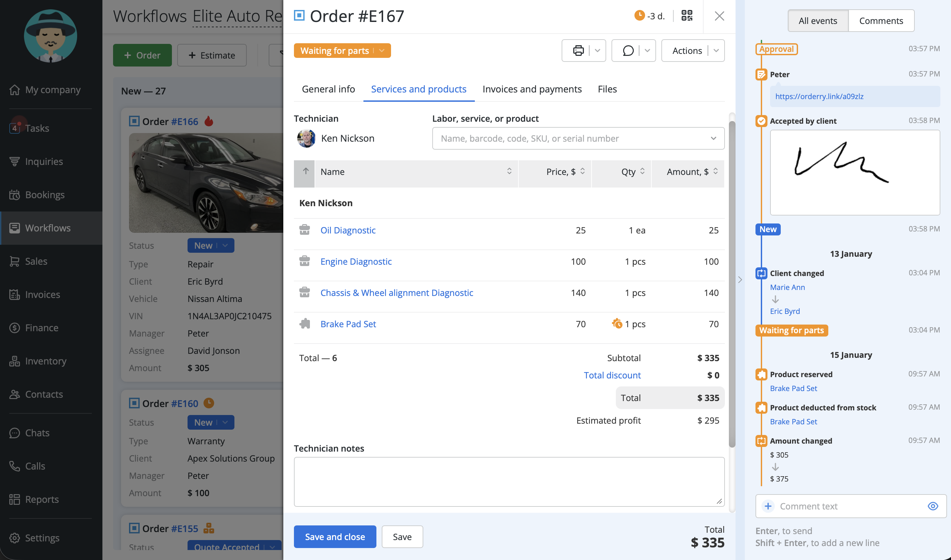Image resolution: width=951 pixels, height=560 pixels.
Task: Open the labor, service, or product combo box
Action: coord(578,138)
